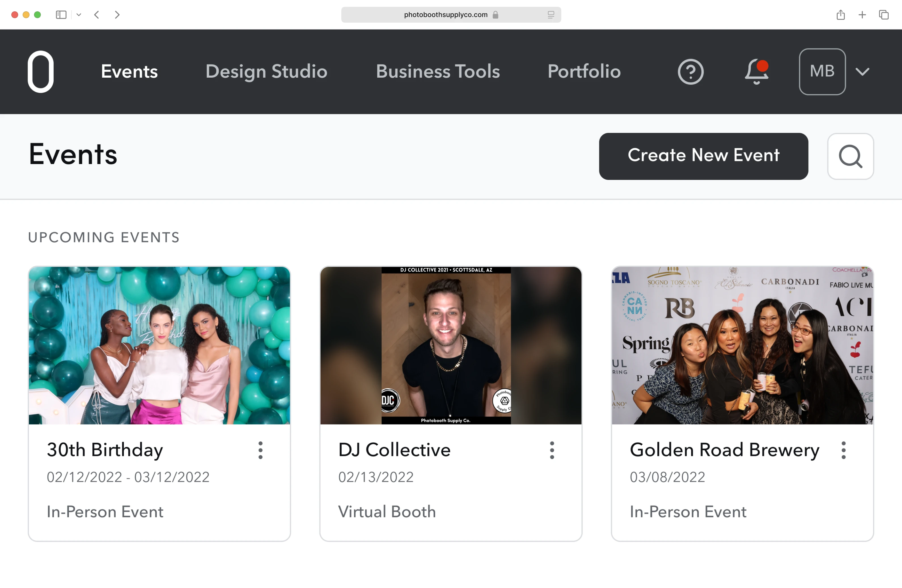Screen dimensions: 902x588
Task: Go to the Design Studio tab
Action: click(266, 72)
